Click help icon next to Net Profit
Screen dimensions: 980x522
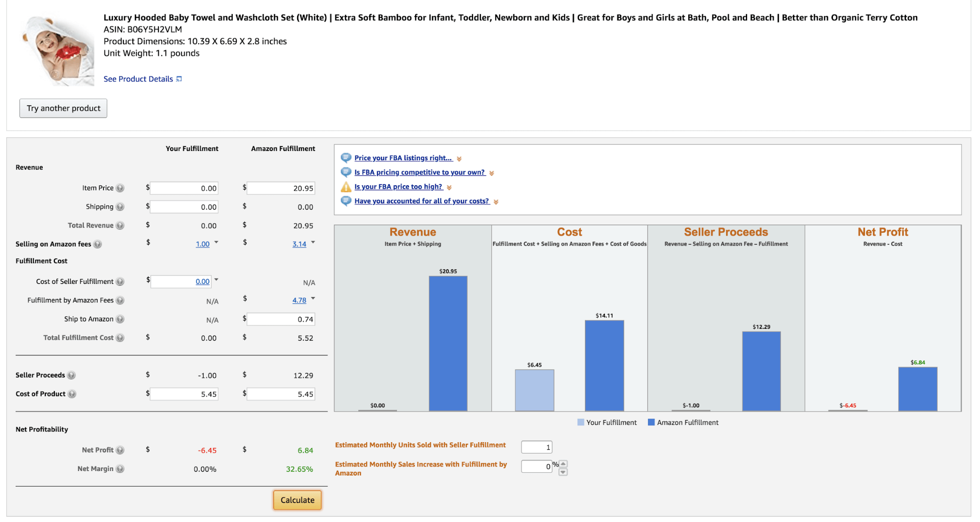tap(120, 450)
